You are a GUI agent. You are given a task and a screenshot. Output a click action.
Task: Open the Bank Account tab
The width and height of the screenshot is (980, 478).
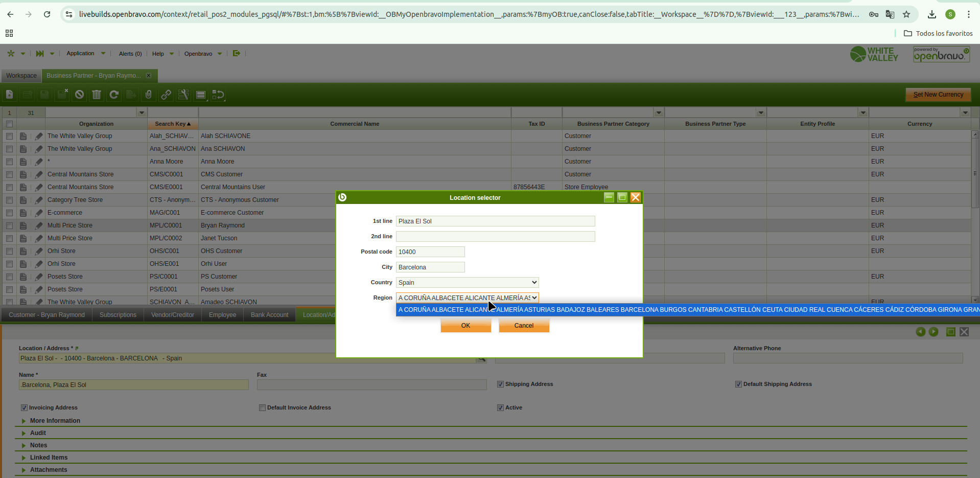(x=269, y=315)
